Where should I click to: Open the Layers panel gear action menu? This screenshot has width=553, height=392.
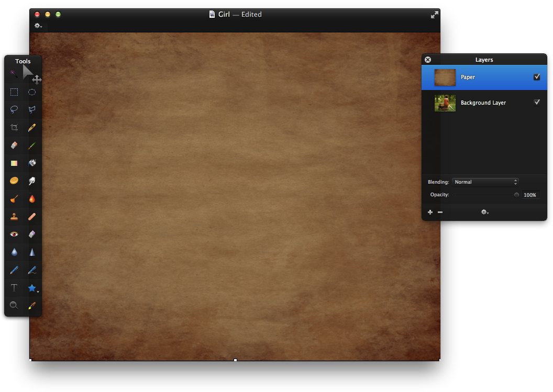point(484,212)
